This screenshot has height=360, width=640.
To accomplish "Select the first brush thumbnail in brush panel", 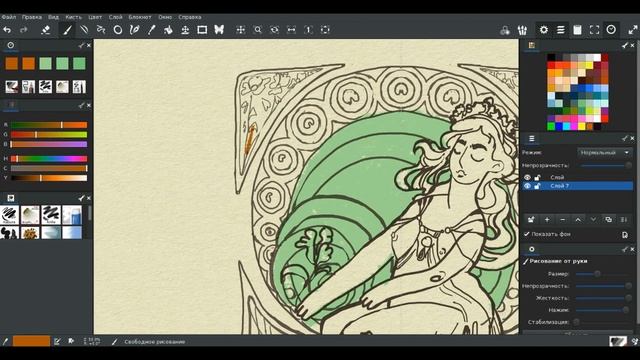I will (x=9, y=215).
